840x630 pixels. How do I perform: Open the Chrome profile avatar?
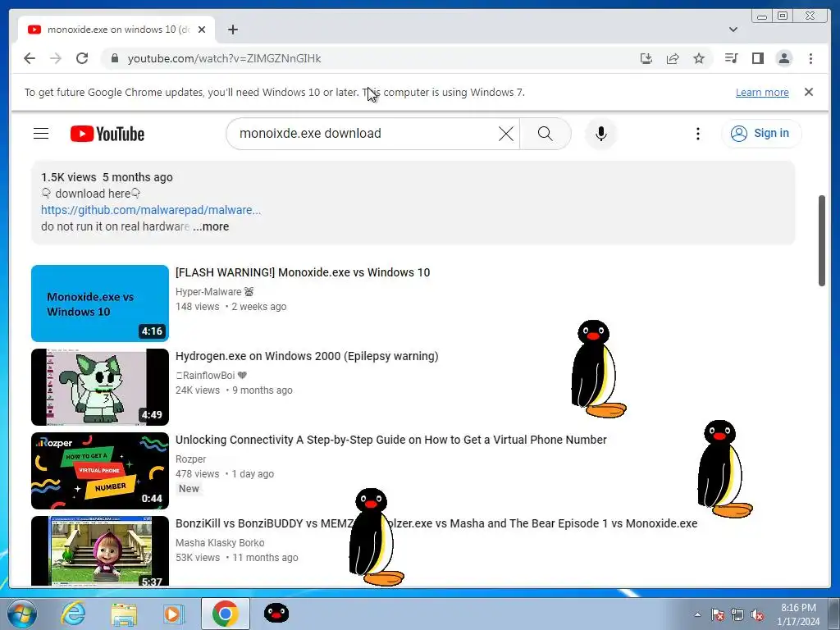[x=783, y=58]
